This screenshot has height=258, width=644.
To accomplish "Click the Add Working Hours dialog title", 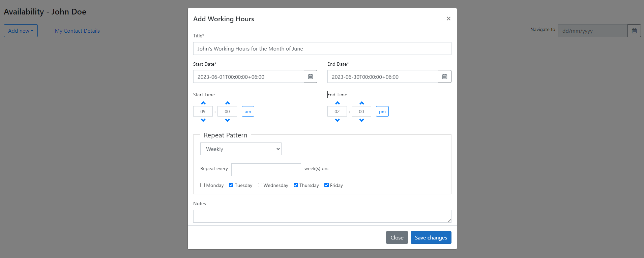I will coord(224,19).
